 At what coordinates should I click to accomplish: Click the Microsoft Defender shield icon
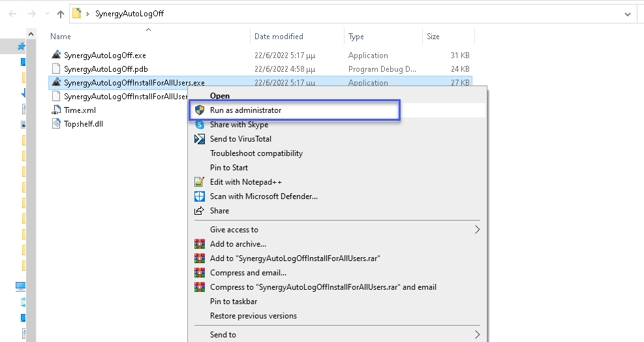click(200, 196)
